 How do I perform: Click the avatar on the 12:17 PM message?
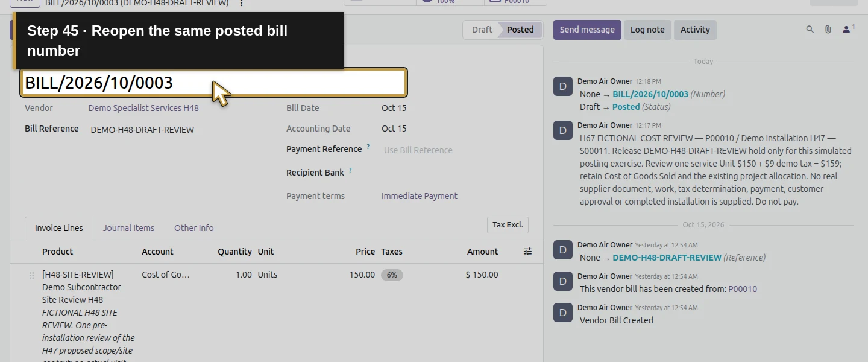pos(563,130)
